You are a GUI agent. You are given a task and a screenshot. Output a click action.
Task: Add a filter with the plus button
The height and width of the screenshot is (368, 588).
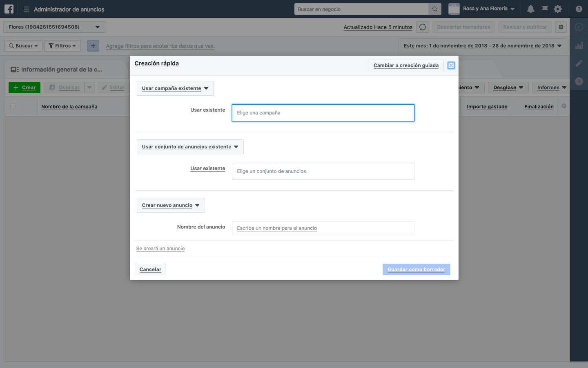coord(93,46)
